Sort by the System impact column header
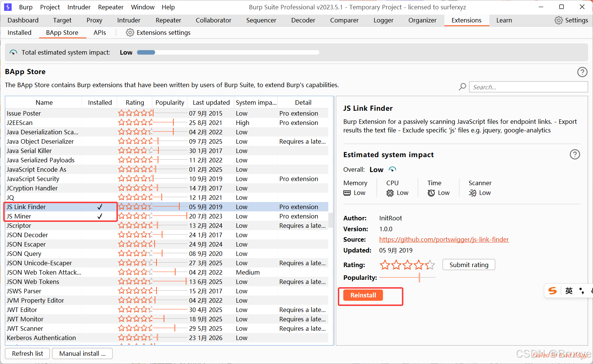 [x=256, y=103]
